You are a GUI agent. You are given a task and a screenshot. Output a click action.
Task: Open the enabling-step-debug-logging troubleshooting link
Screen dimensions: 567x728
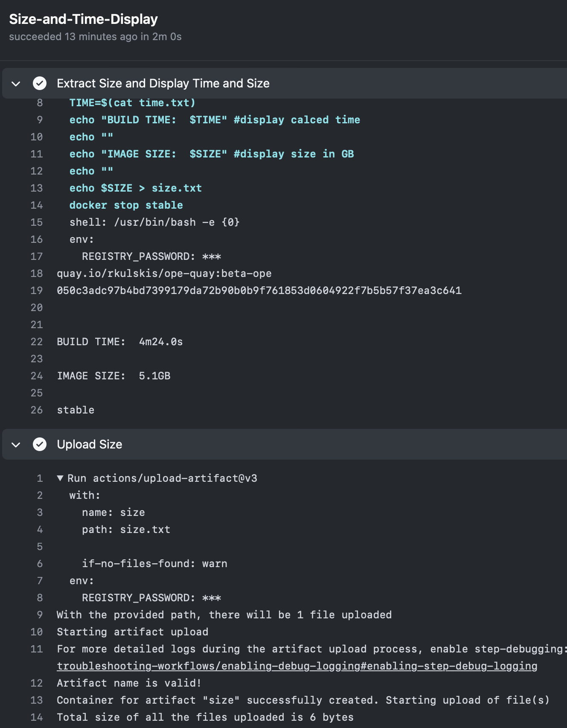[297, 666]
